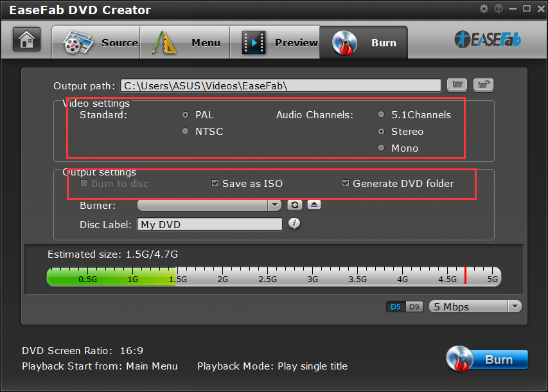Click the Disc Label info icon
Viewport: 548px width, 392px height.
[294, 224]
